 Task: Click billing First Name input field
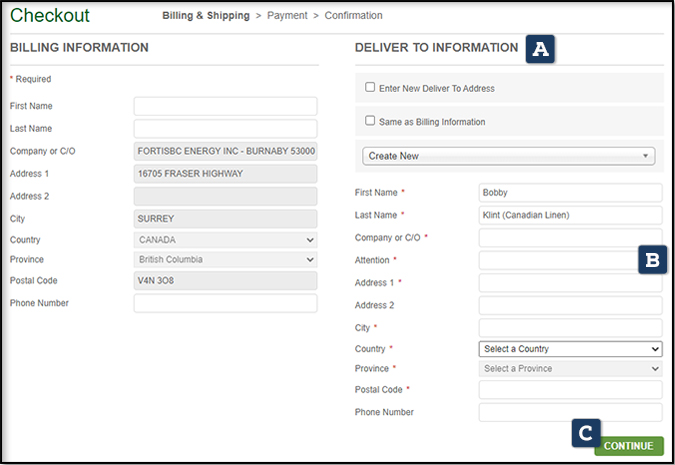pos(225,106)
